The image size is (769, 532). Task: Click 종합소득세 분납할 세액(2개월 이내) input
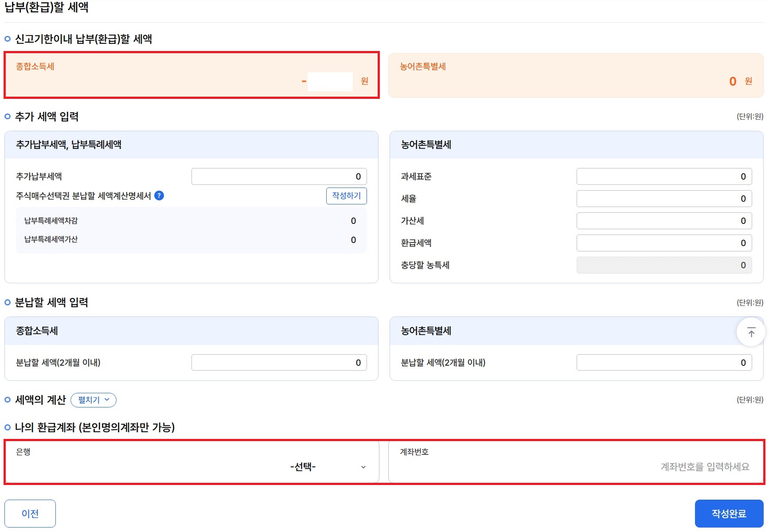(279, 363)
